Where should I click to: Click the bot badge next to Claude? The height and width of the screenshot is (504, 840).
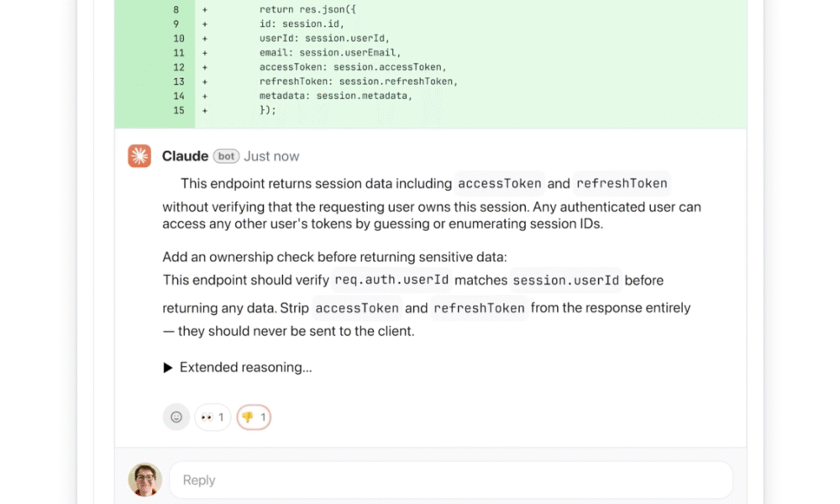pos(226,156)
